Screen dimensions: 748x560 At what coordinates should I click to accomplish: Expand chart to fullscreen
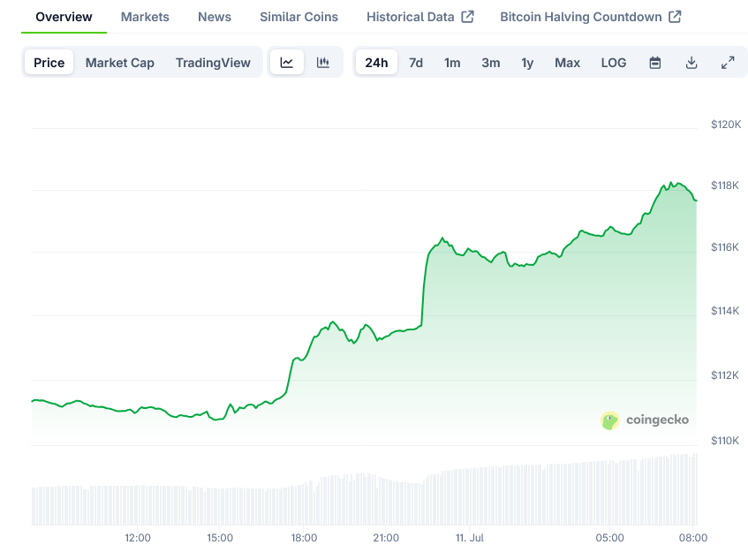tap(728, 63)
